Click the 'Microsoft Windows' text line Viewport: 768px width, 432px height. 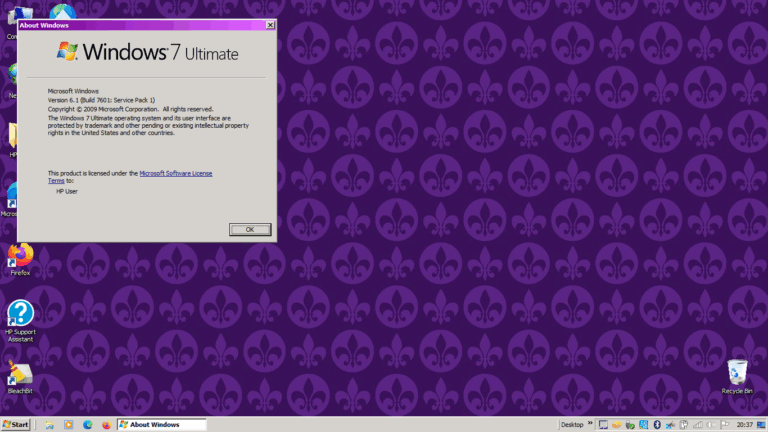tap(73, 91)
